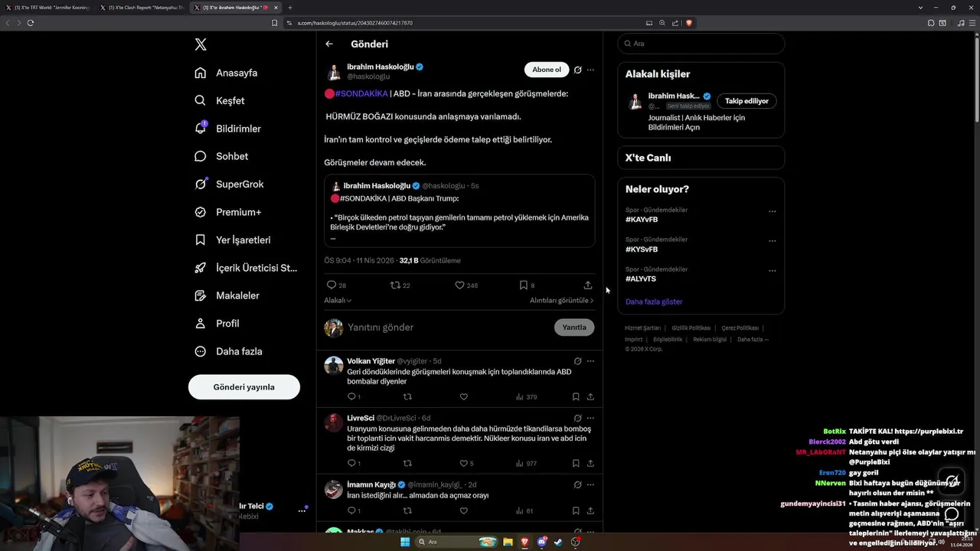Open #KAYvFB trending topic
The image size is (980, 551).
[642, 220]
